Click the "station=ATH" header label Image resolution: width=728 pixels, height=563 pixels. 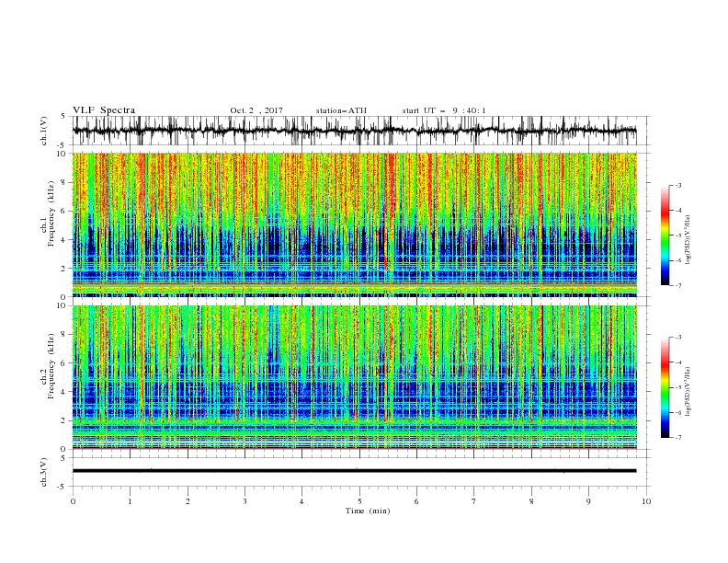point(341,110)
